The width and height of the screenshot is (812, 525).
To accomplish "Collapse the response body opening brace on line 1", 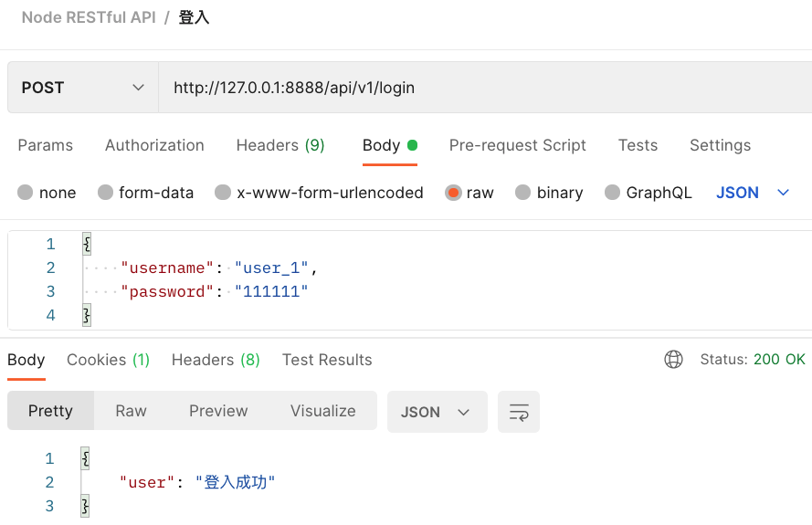I will 86,458.
